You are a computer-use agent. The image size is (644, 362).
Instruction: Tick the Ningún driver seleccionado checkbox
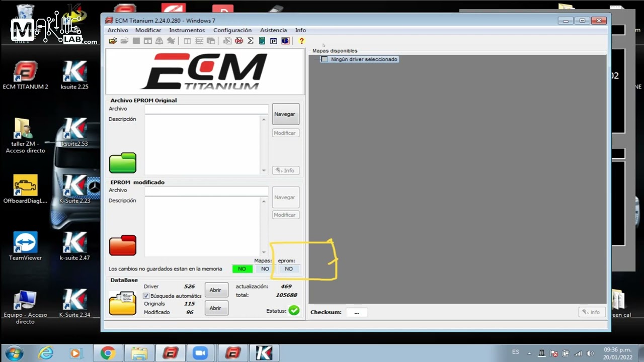pyautogui.click(x=325, y=59)
